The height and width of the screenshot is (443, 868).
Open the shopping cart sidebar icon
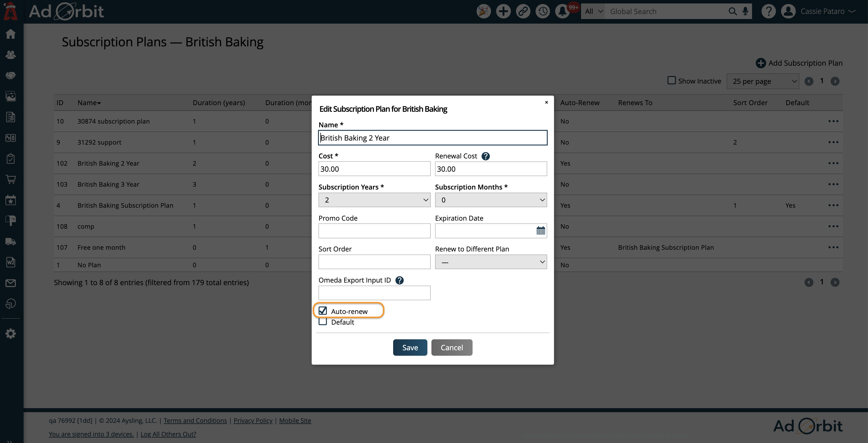pyautogui.click(x=10, y=179)
